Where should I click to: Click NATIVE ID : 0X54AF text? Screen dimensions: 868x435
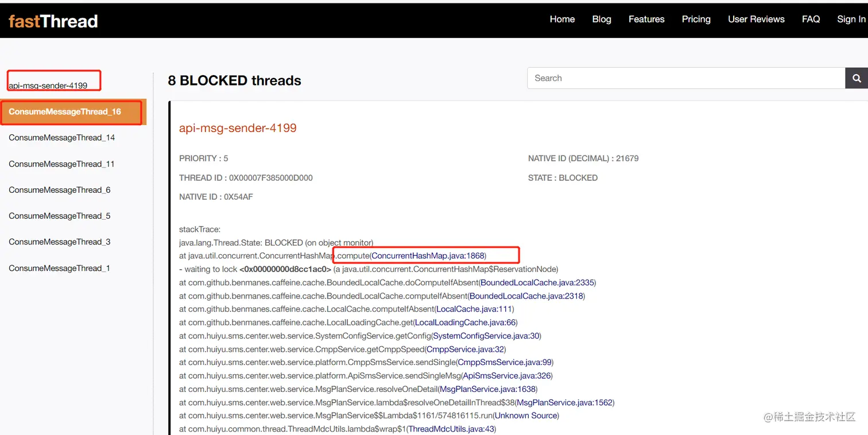216,197
